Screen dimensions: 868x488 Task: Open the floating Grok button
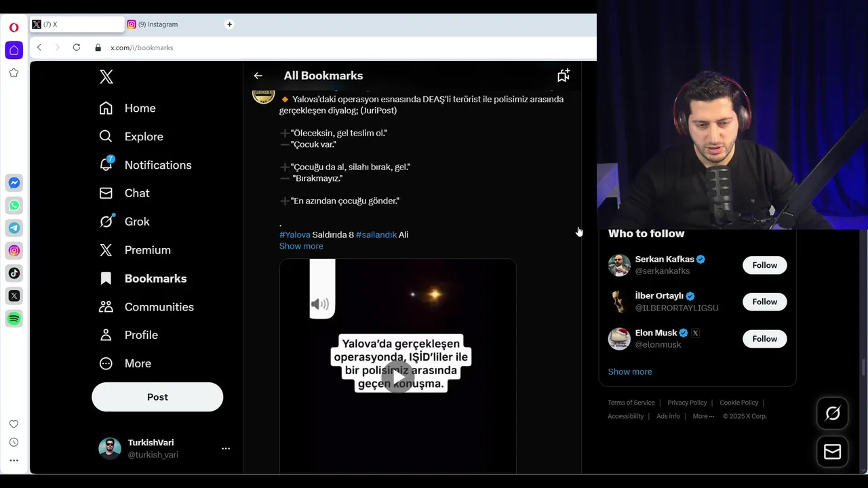tap(832, 413)
